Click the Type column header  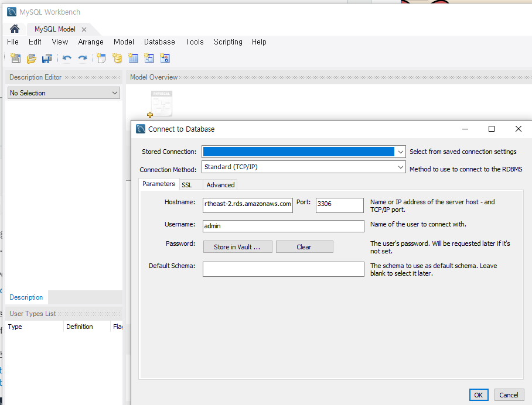(x=35, y=327)
